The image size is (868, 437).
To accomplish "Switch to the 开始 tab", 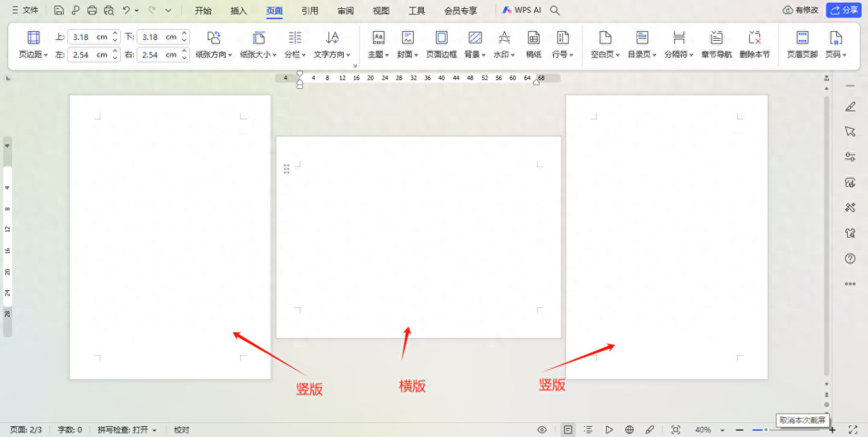I will (203, 10).
